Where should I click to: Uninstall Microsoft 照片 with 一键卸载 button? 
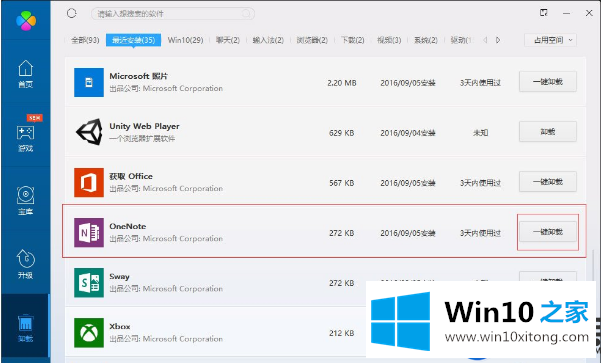pos(548,82)
